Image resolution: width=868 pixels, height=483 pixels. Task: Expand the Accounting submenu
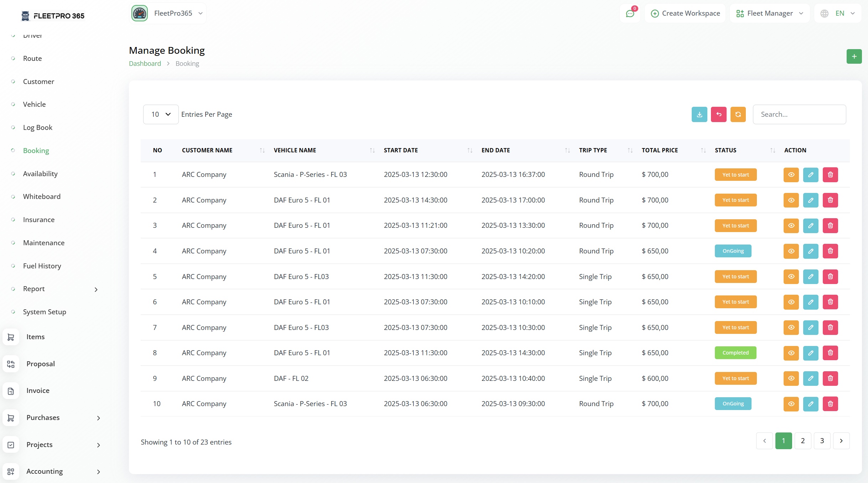pyautogui.click(x=99, y=472)
